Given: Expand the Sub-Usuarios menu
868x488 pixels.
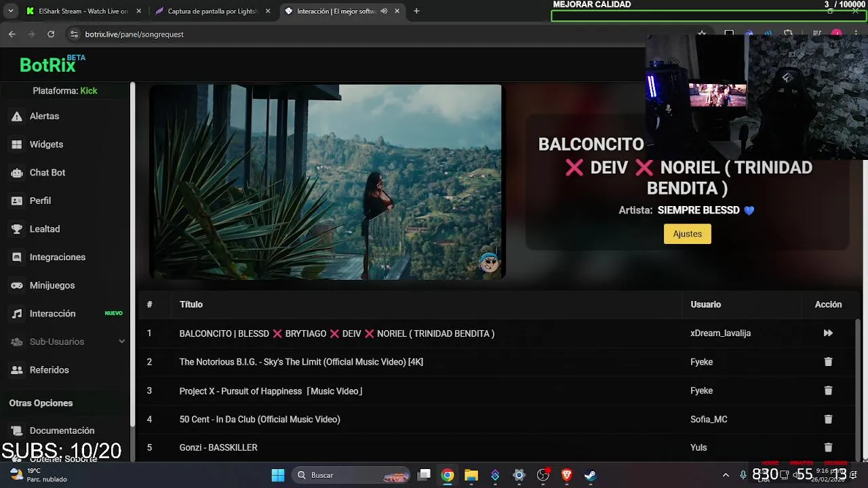Looking at the screenshot, I should tap(122, 342).
